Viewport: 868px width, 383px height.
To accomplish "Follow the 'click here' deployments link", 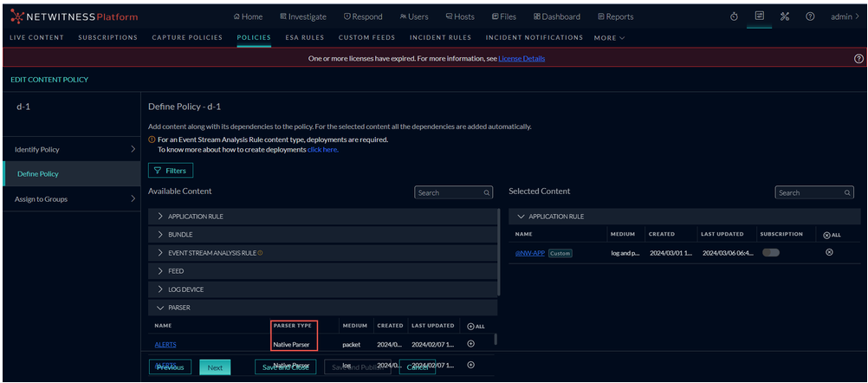I will (x=323, y=149).
